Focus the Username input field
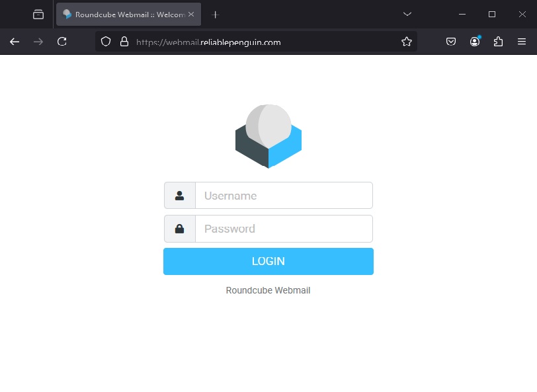This screenshot has height=392, width=537. (284, 196)
